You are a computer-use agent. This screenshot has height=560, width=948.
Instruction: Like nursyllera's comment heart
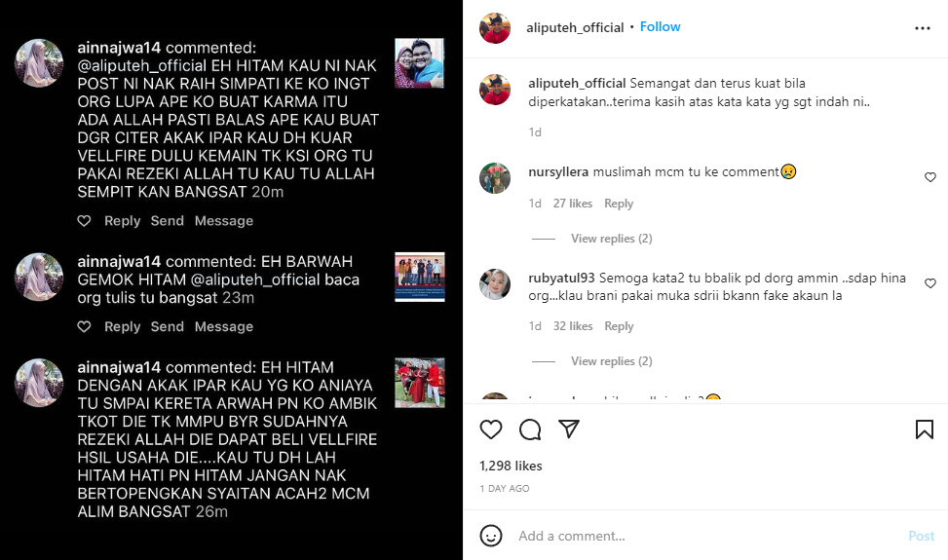point(929,177)
